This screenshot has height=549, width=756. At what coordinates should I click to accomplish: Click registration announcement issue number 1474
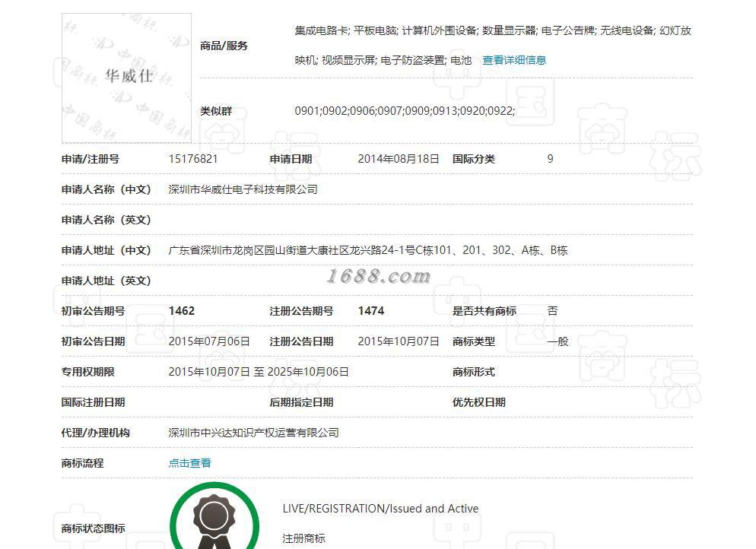pos(371,311)
